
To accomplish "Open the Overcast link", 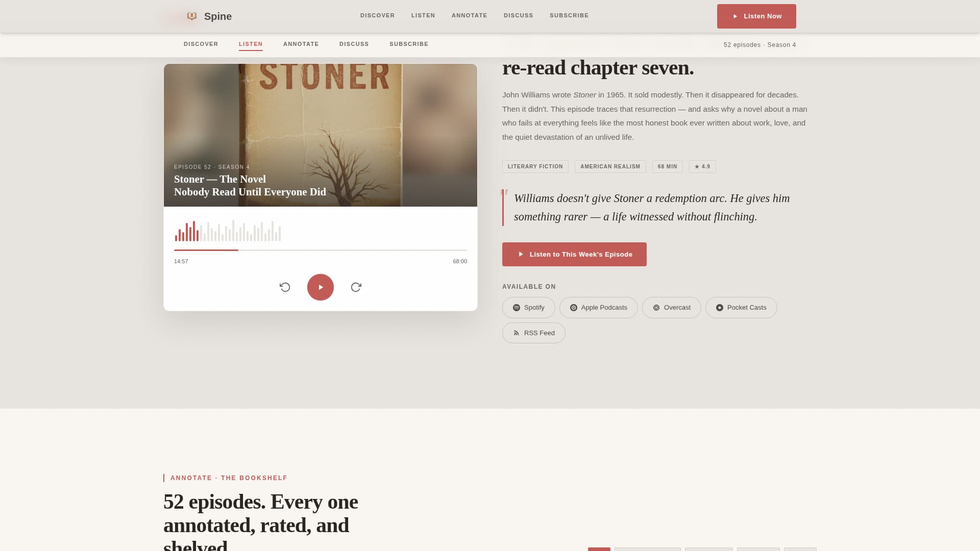I will coord(672,308).
